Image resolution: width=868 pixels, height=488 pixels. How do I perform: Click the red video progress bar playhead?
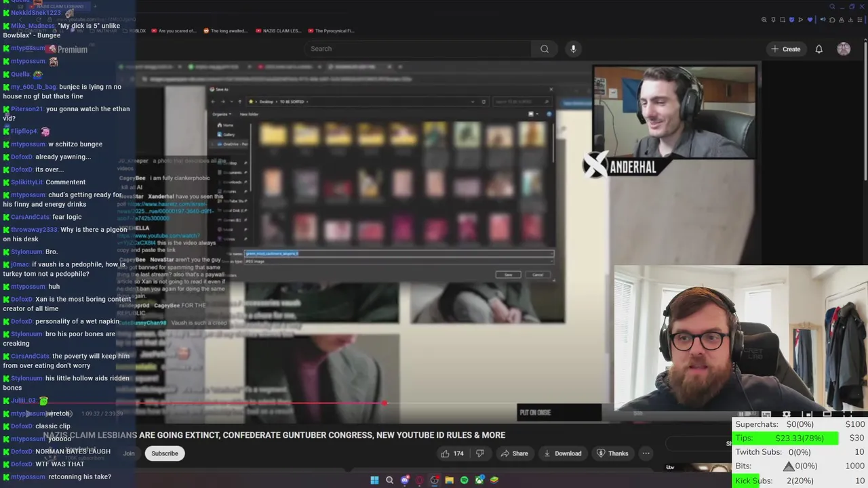(384, 403)
